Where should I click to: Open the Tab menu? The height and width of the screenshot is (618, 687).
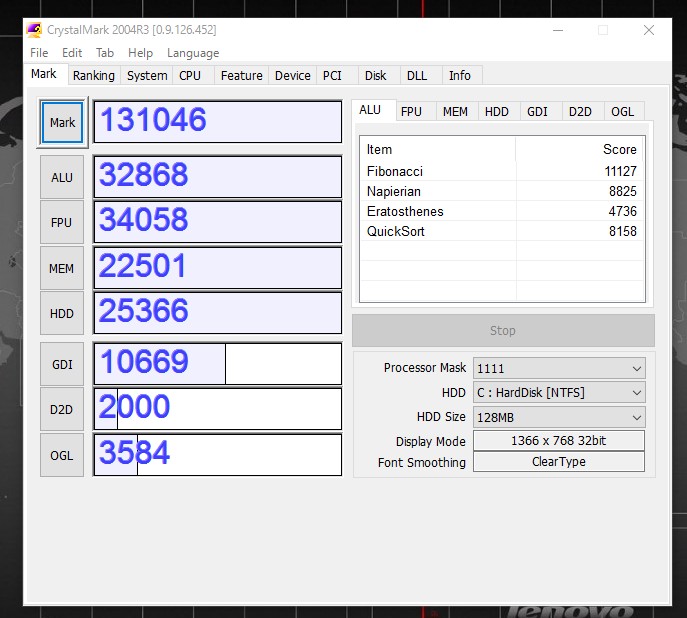pyautogui.click(x=105, y=53)
